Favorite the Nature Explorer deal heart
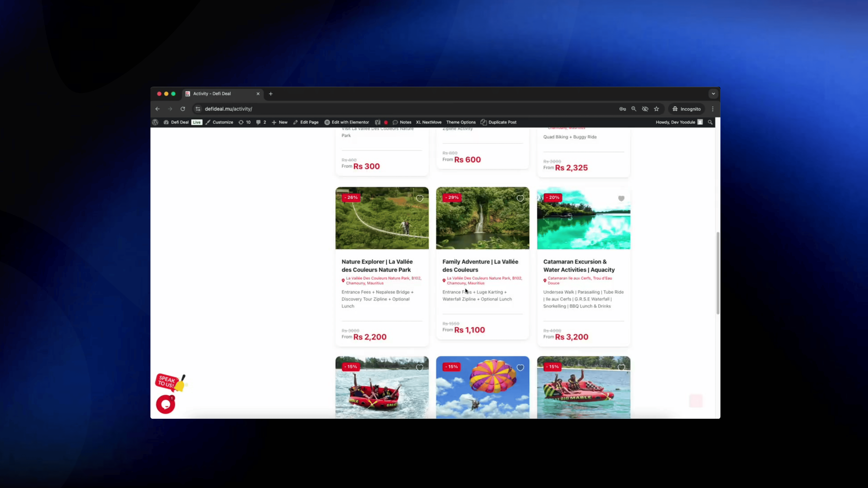Image resolution: width=868 pixels, height=488 pixels. point(420,198)
